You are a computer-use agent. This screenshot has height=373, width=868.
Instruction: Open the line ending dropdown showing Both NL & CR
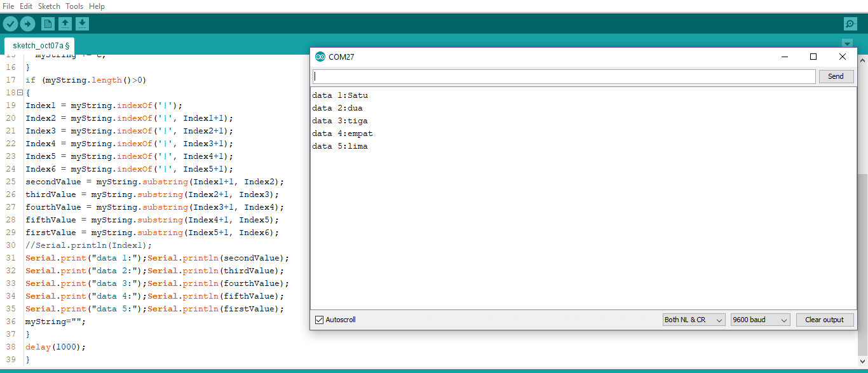coord(693,320)
